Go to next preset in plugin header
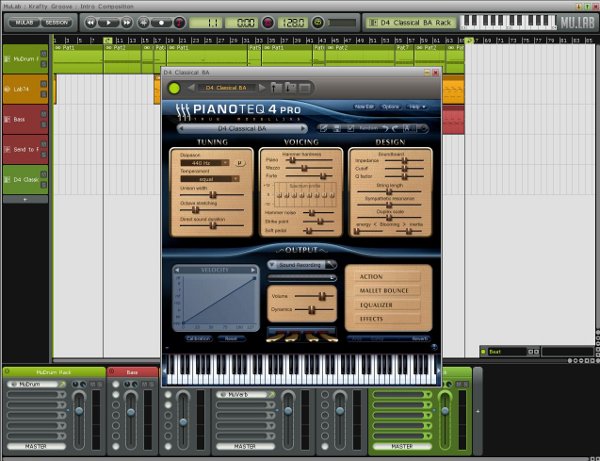Screen dimensions: 600x461 coord(262,88)
